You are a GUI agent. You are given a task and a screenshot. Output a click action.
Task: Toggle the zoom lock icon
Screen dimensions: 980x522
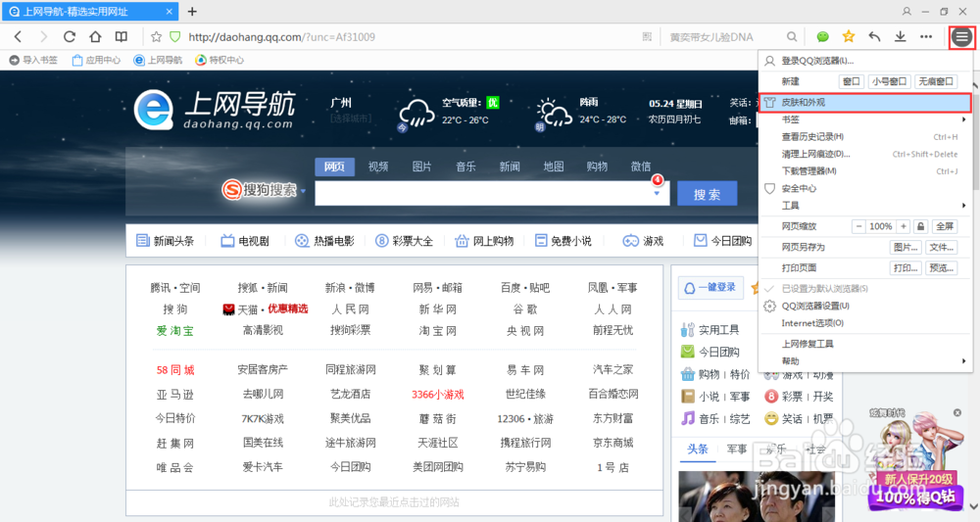tap(920, 226)
